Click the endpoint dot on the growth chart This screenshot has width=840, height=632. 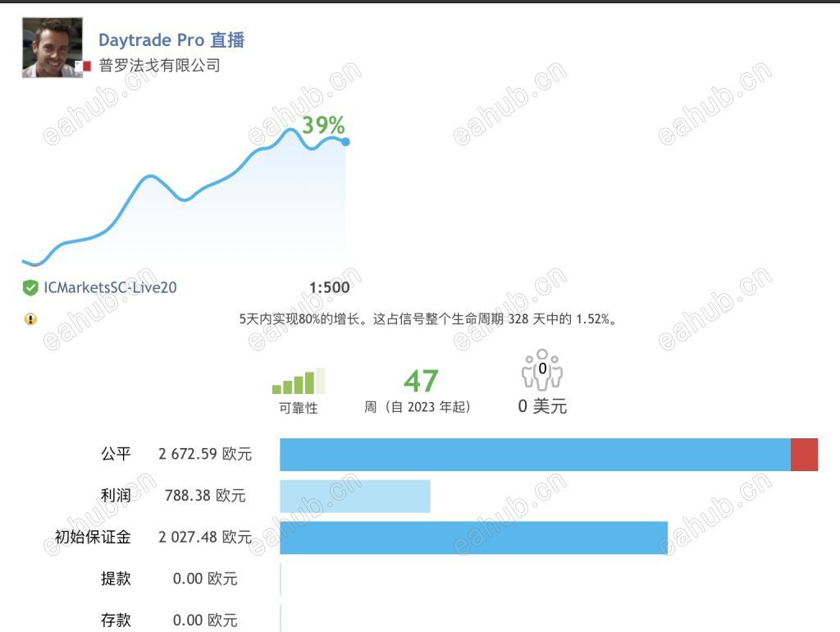click(x=345, y=141)
